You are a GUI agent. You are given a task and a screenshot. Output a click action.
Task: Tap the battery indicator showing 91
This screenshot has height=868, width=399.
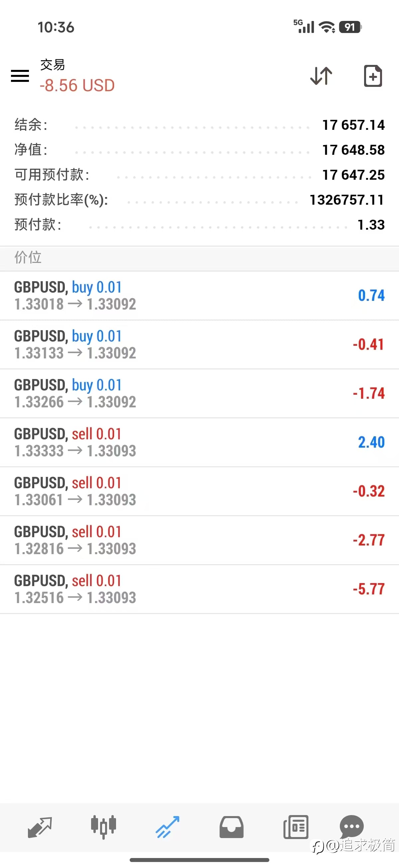click(x=350, y=27)
